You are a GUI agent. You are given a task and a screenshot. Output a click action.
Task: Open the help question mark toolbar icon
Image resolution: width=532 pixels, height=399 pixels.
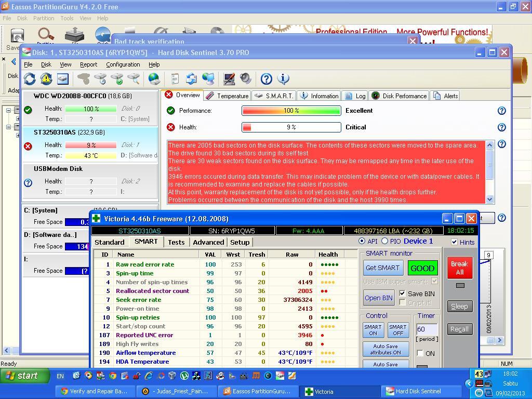pos(267,79)
